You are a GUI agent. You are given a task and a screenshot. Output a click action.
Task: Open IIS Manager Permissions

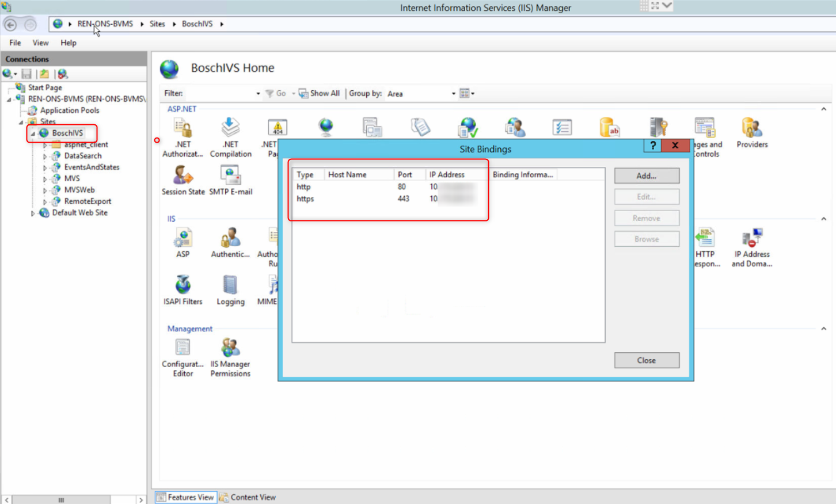(x=230, y=349)
